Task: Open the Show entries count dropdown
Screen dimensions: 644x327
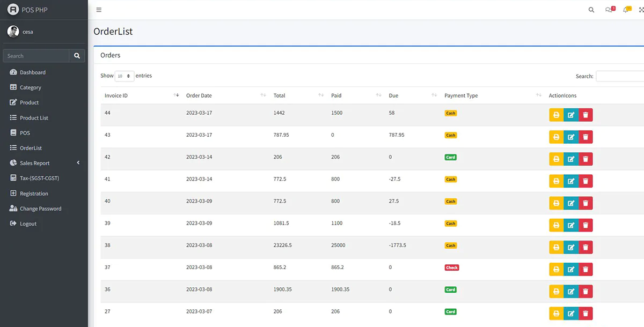Action: point(124,76)
